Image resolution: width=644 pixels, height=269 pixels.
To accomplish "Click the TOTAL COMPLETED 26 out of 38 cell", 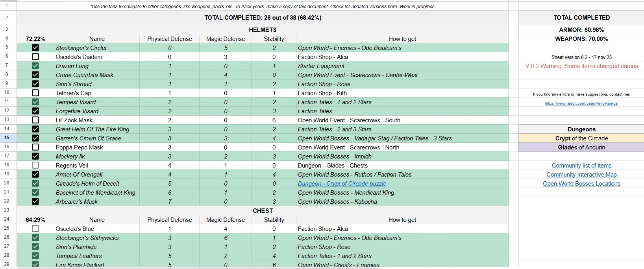I will (x=263, y=18).
